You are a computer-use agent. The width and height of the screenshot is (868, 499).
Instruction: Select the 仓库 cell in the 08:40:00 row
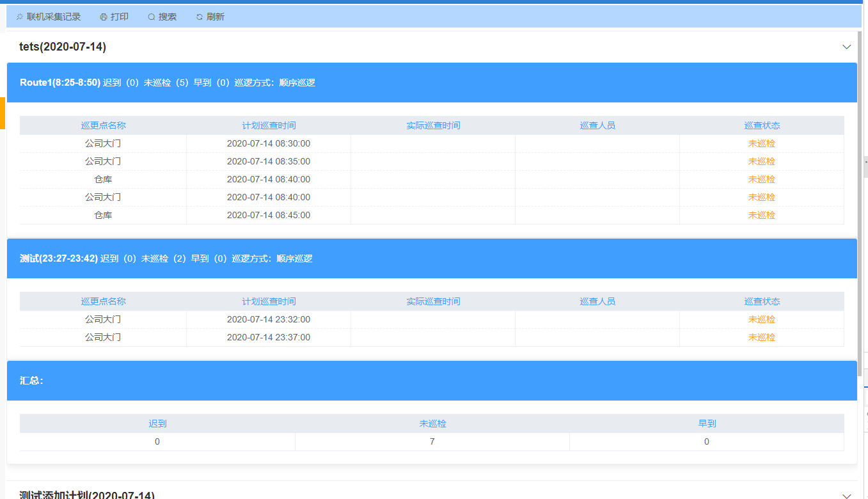coord(103,179)
